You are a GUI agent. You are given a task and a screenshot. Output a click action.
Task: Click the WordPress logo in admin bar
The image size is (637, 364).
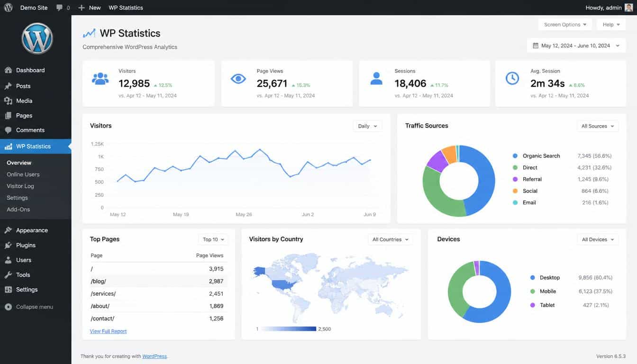tap(8, 8)
